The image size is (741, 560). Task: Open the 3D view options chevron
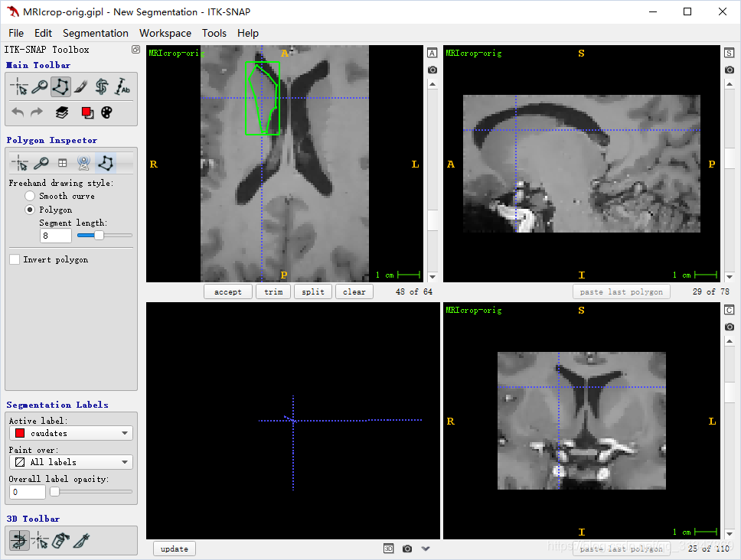426,549
